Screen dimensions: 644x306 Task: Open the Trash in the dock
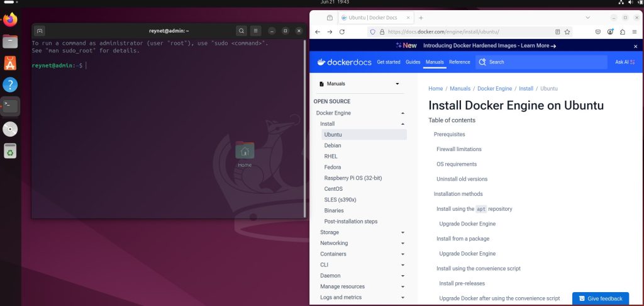(x=10, y=150)
